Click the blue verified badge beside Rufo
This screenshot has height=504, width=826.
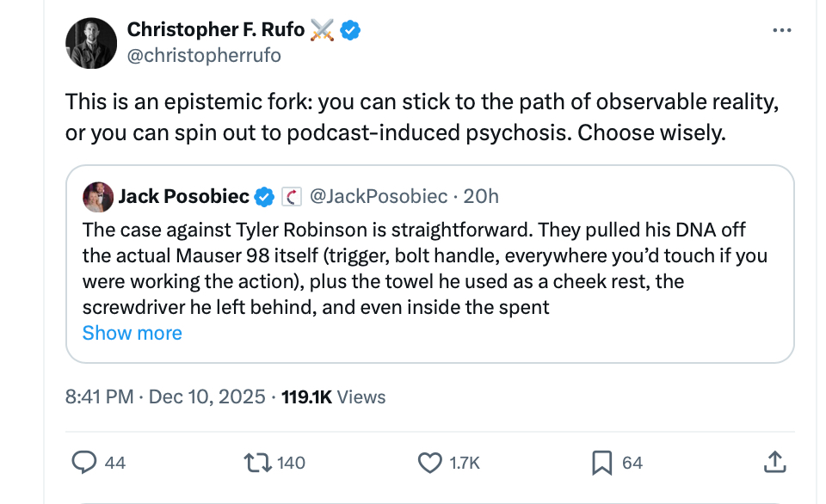[x=350, y=30]
